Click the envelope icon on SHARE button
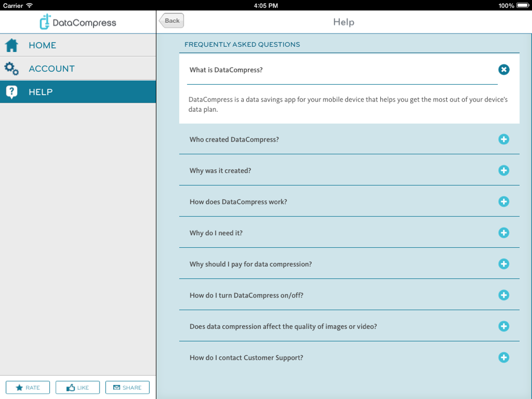This screenshot has height=399, width=532. tap(117, 387)
